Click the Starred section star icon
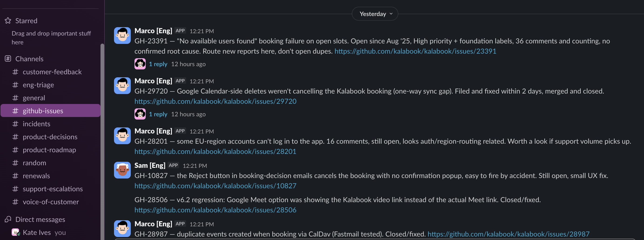The height and width of the screenshot is (240, 644). click(x=8, y=21)
